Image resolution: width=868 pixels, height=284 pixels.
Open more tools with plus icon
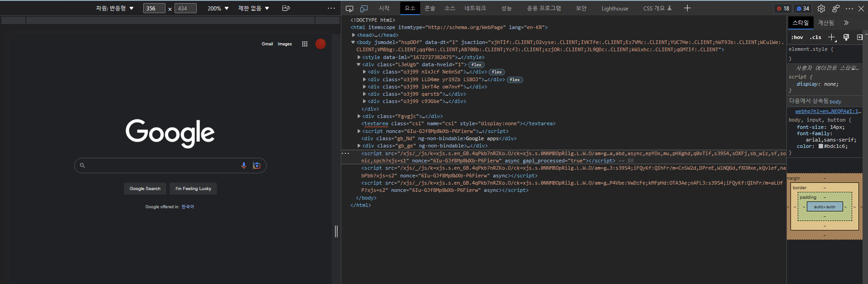point(687,8)
